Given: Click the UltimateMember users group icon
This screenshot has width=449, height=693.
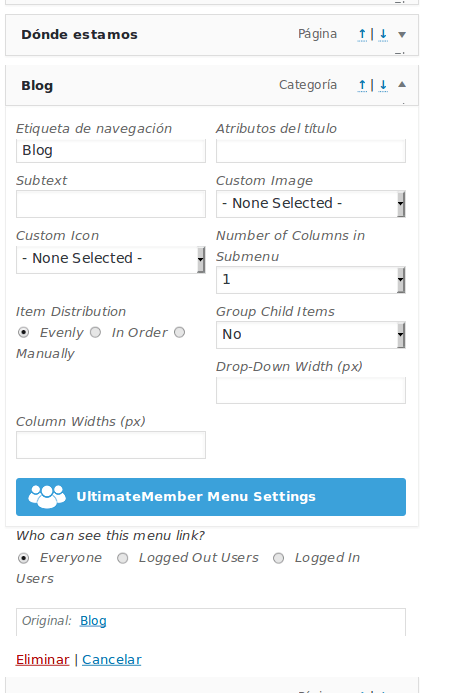Looking at the screenshot, I should click(47, 496).
